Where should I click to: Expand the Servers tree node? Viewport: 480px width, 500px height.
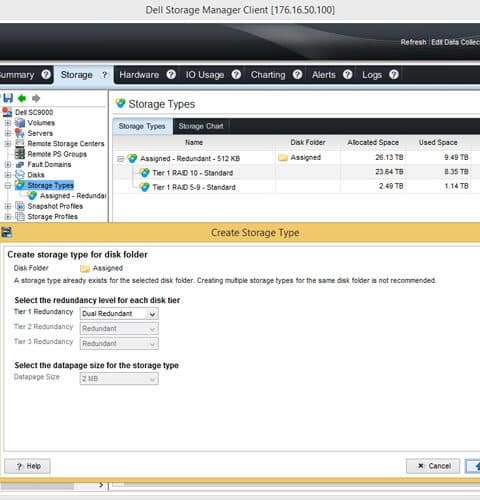click(x=8, y=133)
